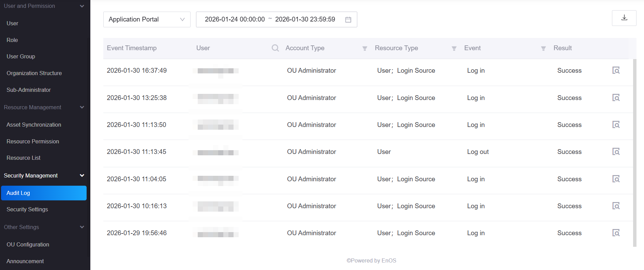Collapse the Security Management section
Image resolution: width=644 pixels, height=270 pixels.
pos(82,175)
